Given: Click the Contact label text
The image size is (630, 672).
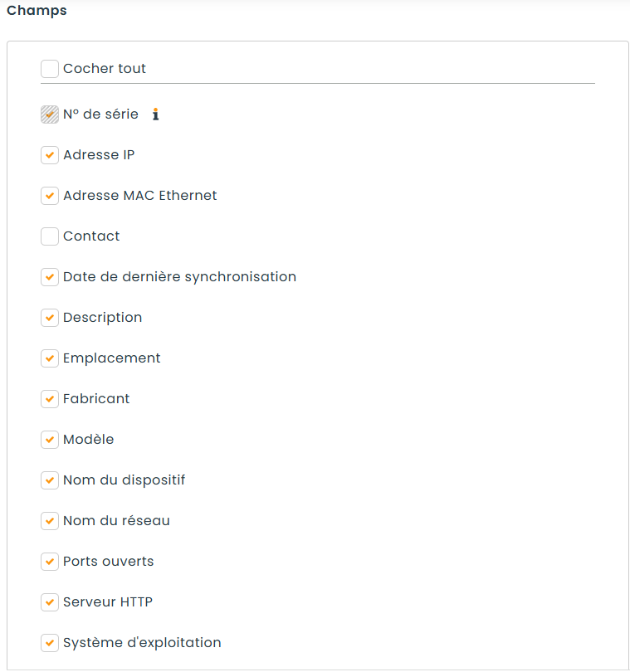Looking at the screenshot, I should tap(91, 236).
